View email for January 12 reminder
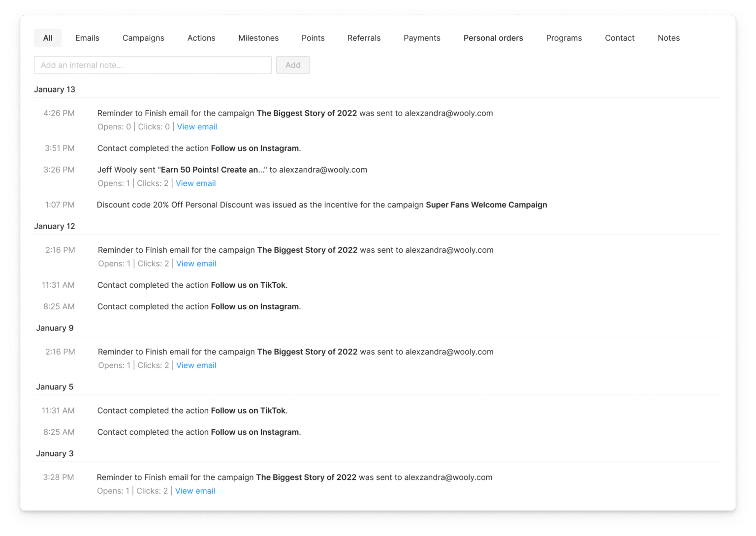Image resolution: width=756 pixels, height=536 pixels. (x=196, y=264)
